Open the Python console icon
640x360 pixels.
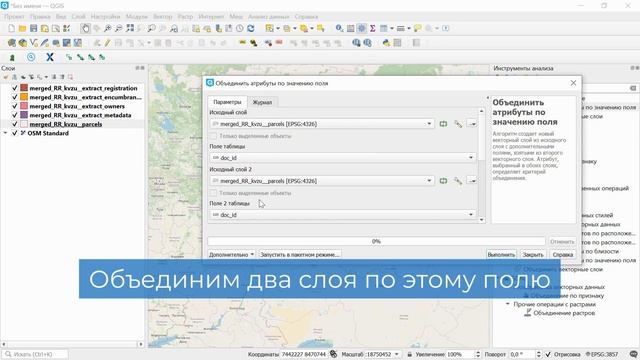point(386,43)
